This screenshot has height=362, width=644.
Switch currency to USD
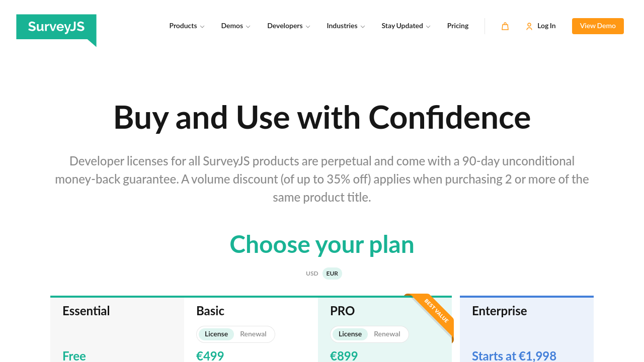(x=312, y=274)
